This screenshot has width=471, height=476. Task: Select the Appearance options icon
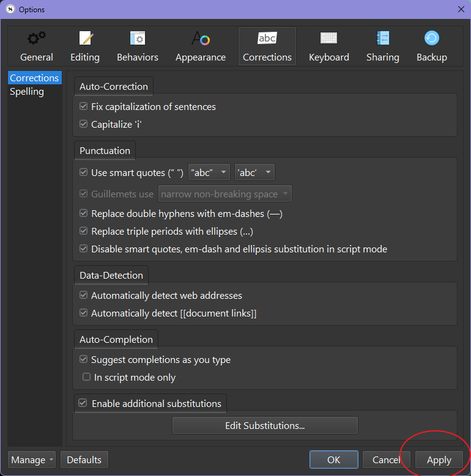(201, 39)
